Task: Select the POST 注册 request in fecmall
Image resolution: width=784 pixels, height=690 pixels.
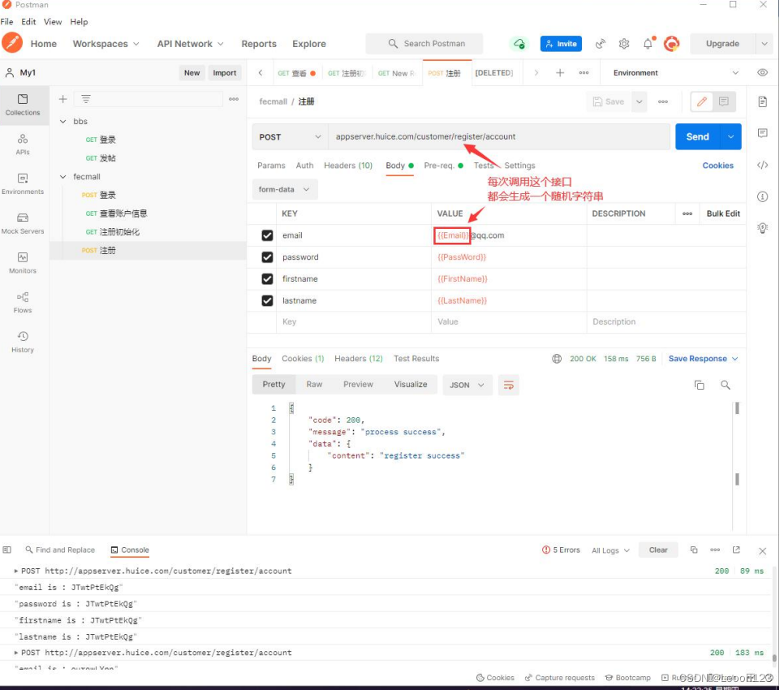Action: point(148,251)
